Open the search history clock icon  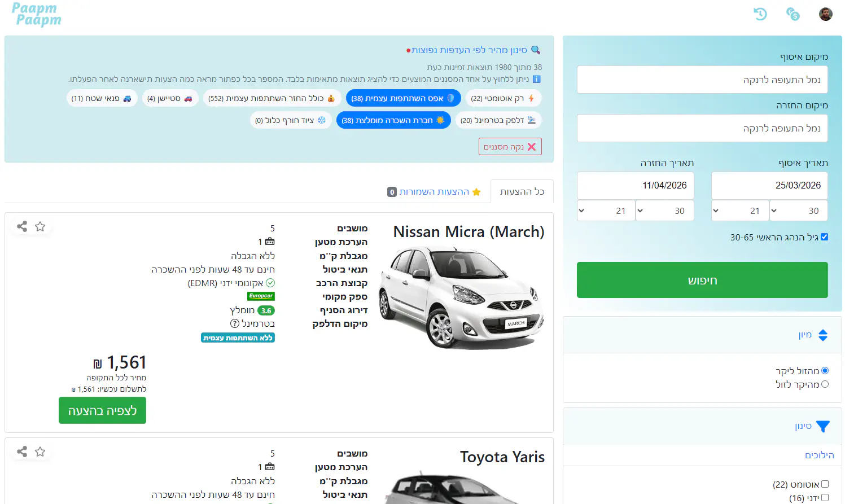[760, 14]
